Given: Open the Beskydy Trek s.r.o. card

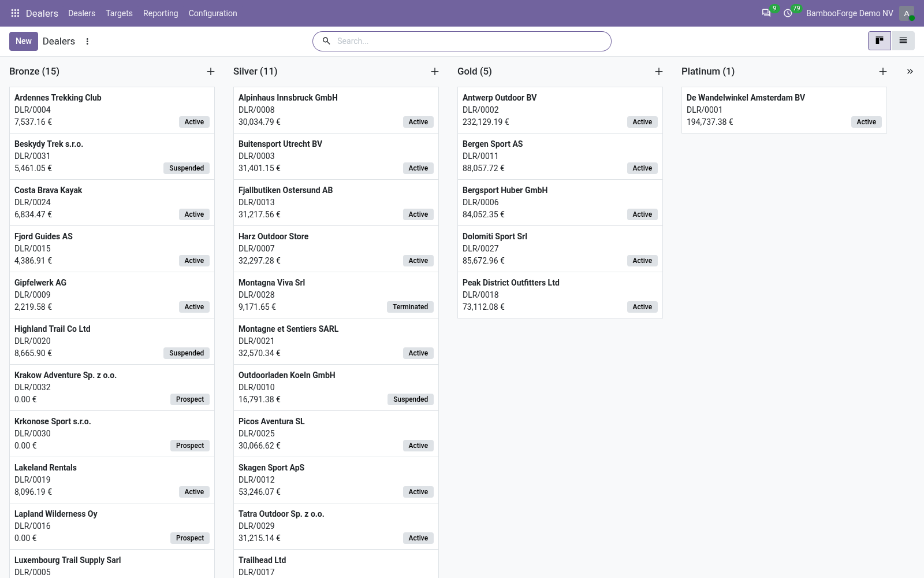Looking at the screenshot, I should pyautogui.click(x=112, y=156).
